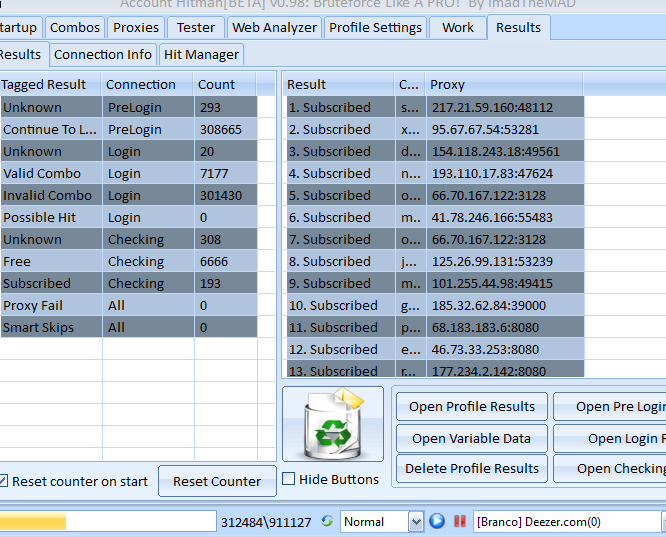Select the Free checking row
Viewport: 666px width, 537px height.
[x=129, y=261]
